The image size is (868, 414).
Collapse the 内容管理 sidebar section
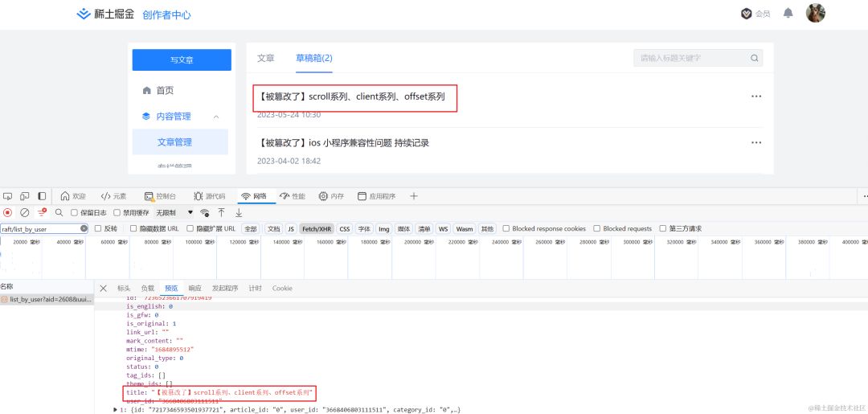[x=216, y=117]
